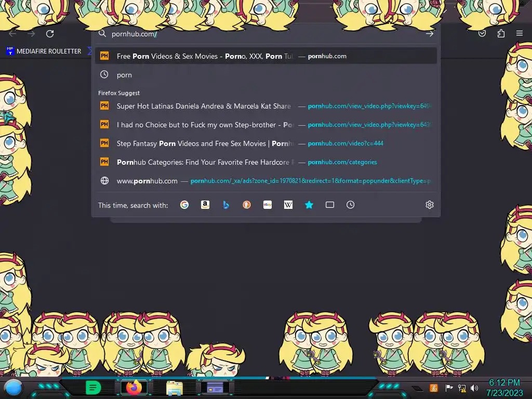
Task: Open the Save to Pocket button
Action: [482, 33]
